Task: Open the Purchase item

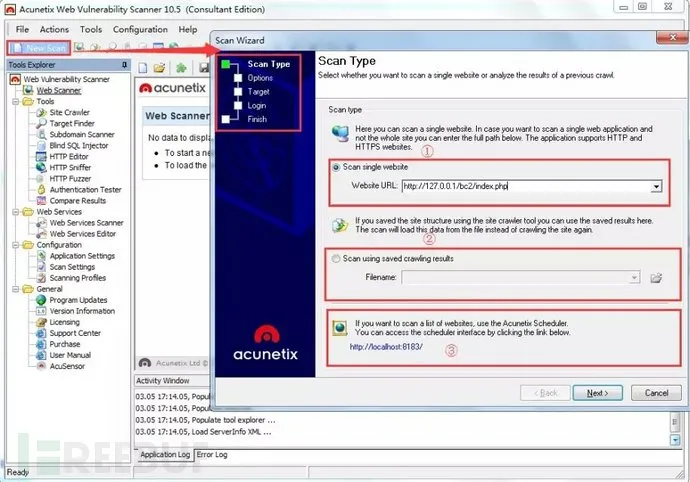Action: pos(65,344)
